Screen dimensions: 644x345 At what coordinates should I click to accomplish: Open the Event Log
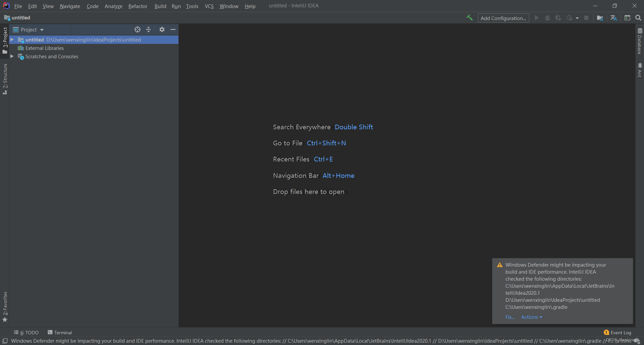618,332
